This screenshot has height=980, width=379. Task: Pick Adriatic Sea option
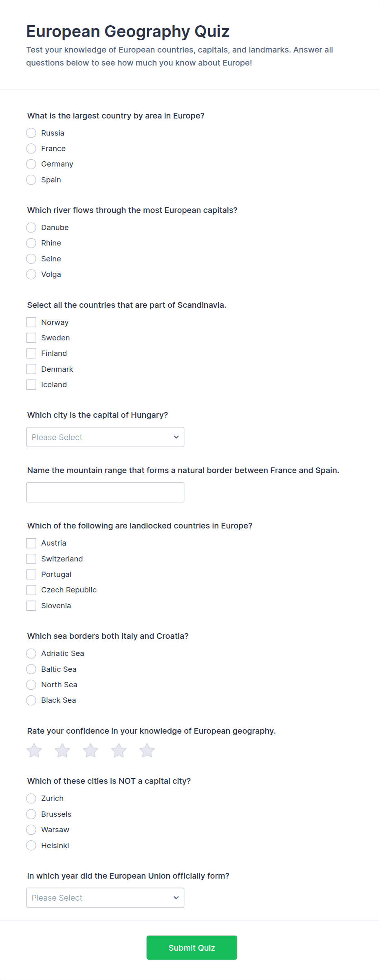click(31, 653)
